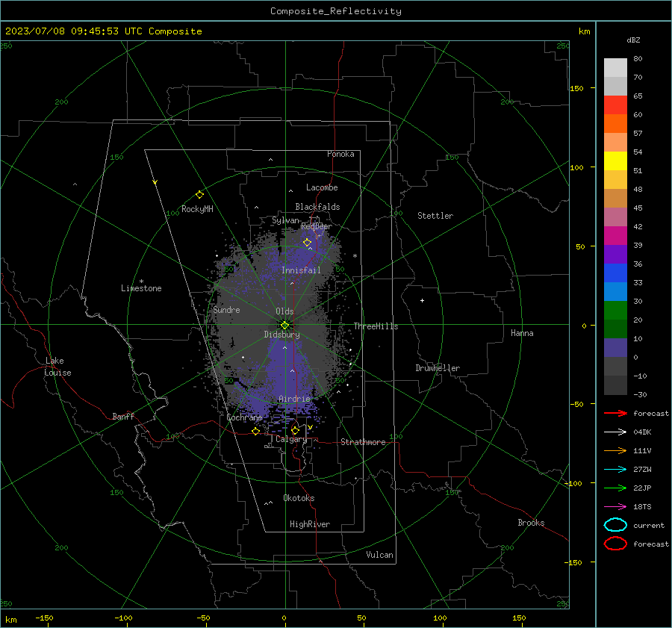Pick the purple 39–36 dBZ swatch
The width and height of the screenshot is (672, 628).
click(x=615, y=254)
